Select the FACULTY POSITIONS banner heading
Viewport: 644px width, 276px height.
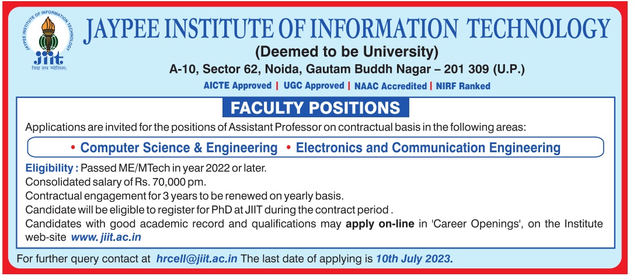[315, 107]
